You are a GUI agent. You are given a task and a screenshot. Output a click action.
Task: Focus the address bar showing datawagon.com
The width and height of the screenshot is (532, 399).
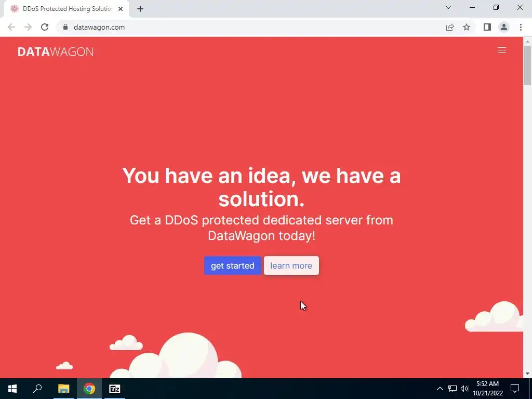251,27
